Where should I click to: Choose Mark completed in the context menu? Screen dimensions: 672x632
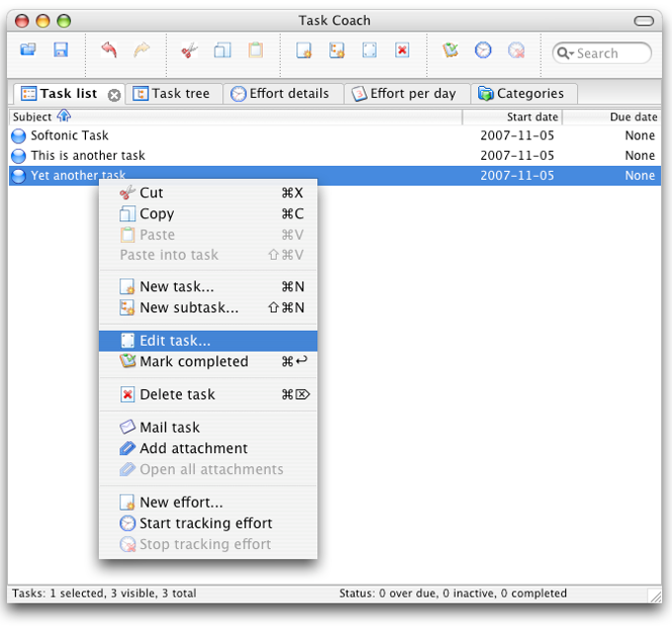click(208, 361)
